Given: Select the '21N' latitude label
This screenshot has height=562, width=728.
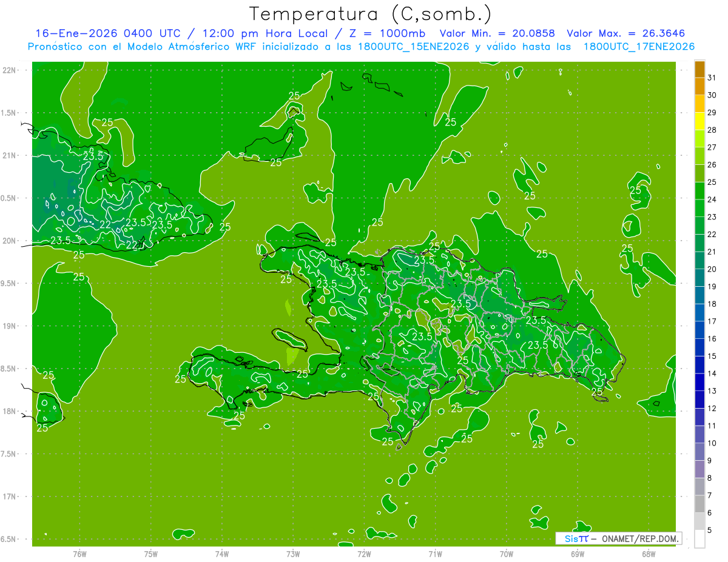Looking at the screenshot, I should pos(10,155).
